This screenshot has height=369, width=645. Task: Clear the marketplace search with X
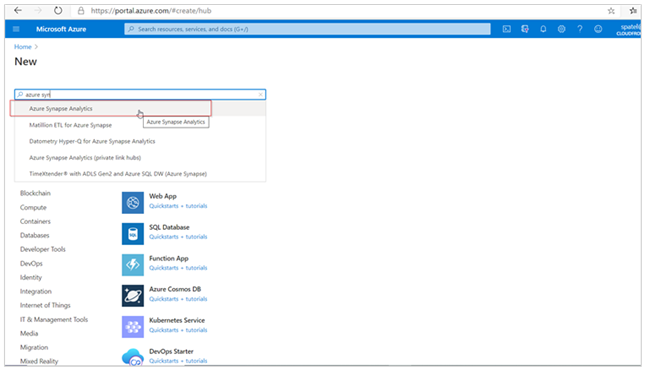(x=260, y=95)
